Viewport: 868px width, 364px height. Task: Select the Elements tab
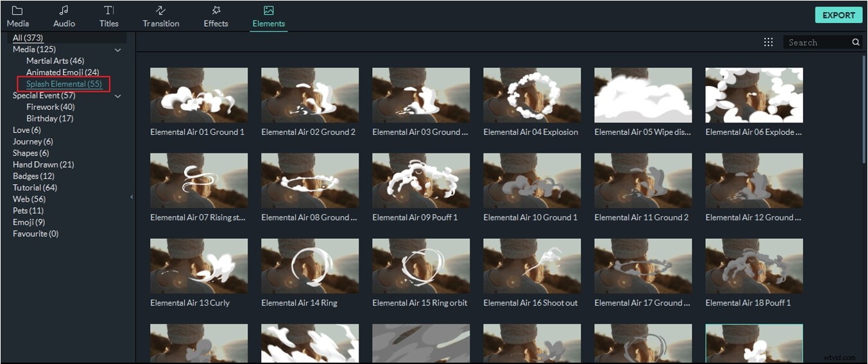[269, 17]
